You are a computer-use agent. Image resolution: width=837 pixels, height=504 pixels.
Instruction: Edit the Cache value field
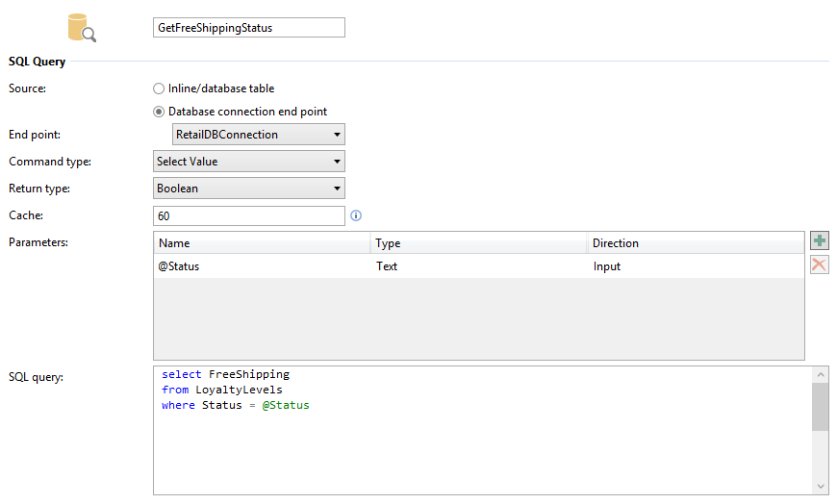(x=248, y=215)
